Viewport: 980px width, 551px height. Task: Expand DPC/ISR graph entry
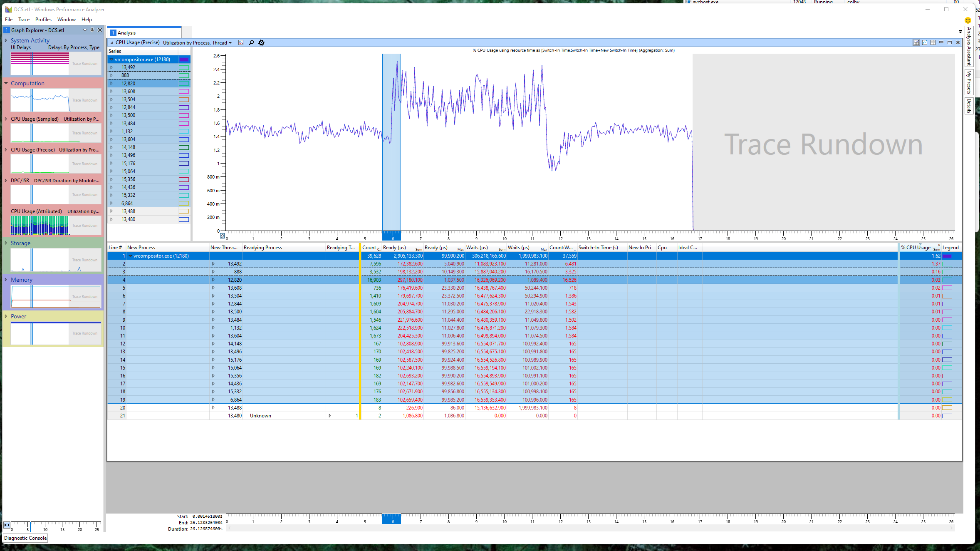tap(6, 181)
